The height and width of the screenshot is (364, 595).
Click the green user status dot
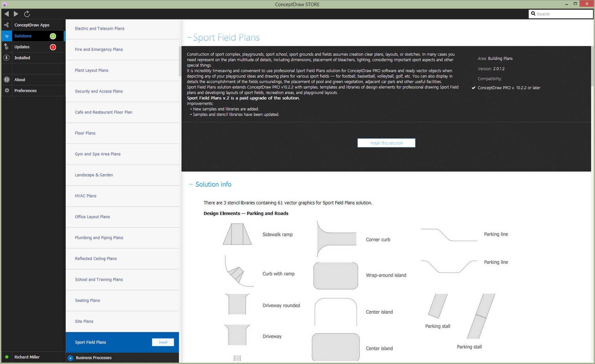7,357
